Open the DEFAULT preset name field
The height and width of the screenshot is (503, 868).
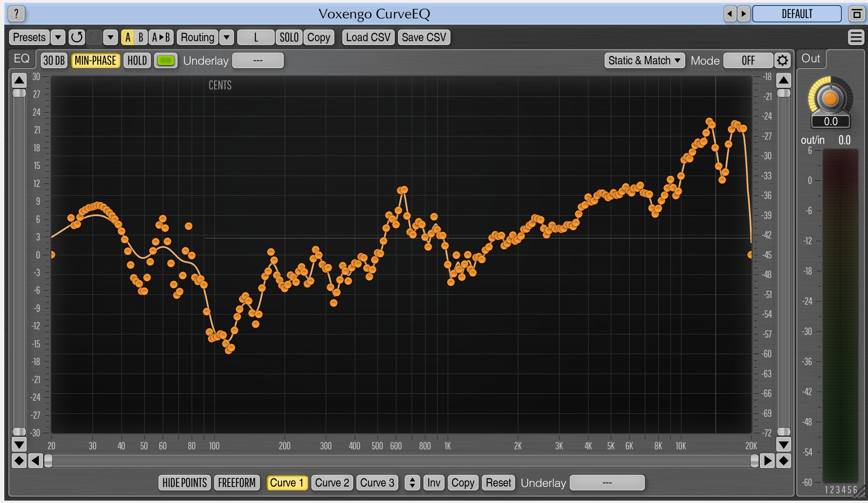coord(797,14)
